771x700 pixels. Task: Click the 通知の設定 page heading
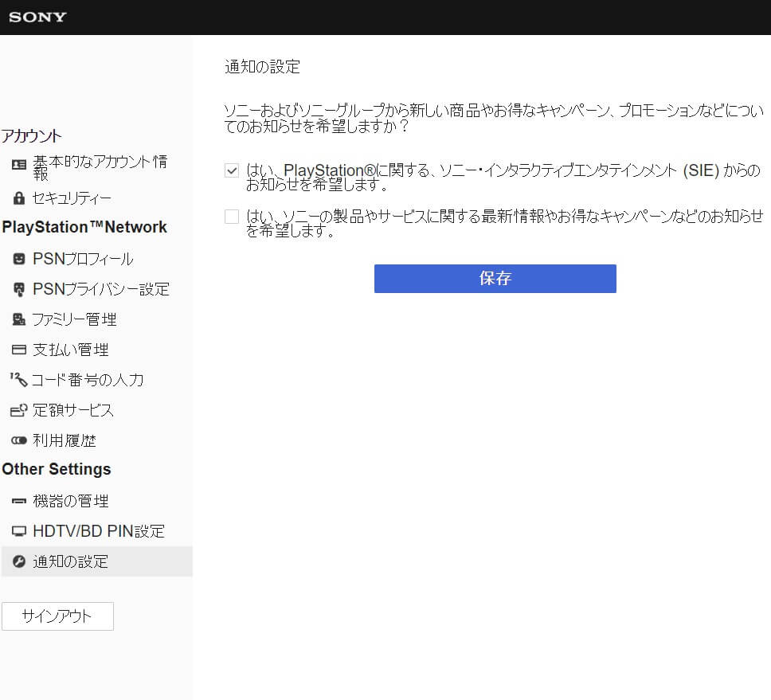point(262,66)
